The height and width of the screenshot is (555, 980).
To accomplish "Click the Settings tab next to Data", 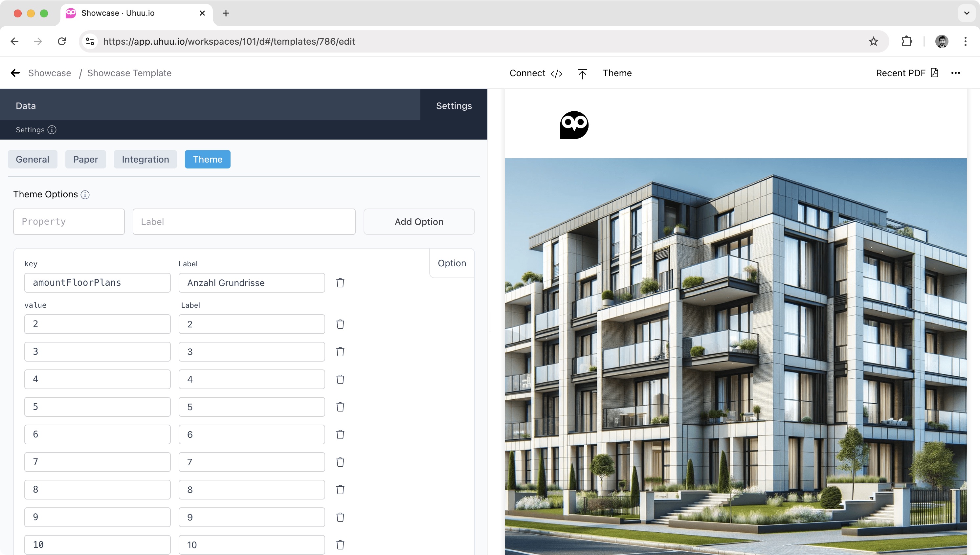I will (x=454, y=106).
